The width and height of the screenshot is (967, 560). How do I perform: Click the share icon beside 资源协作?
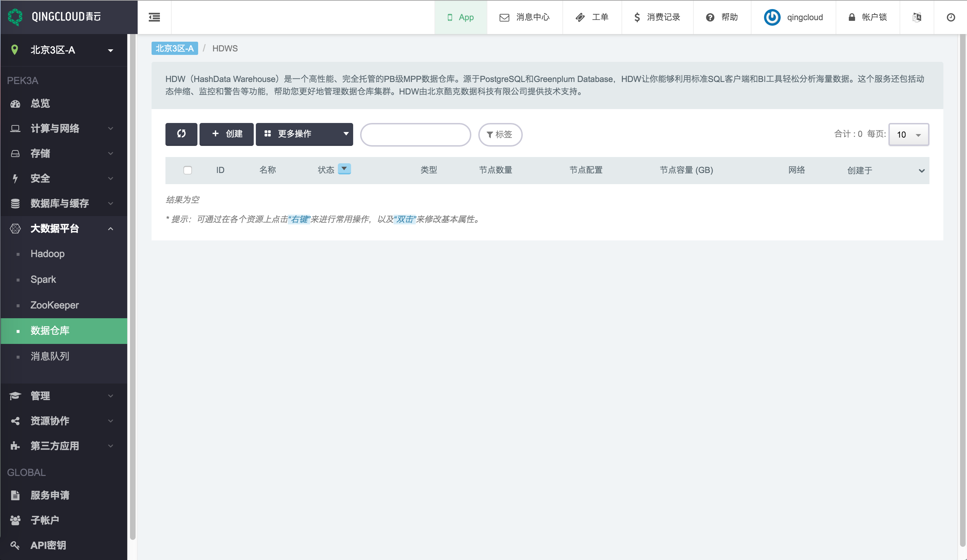click(x=15, y=421)
